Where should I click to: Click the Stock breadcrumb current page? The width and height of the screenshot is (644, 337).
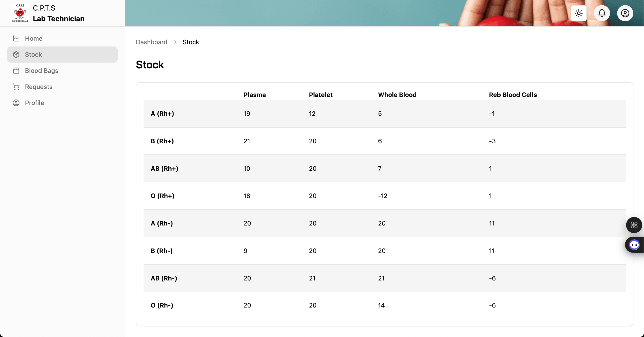[x=191, y=42]
